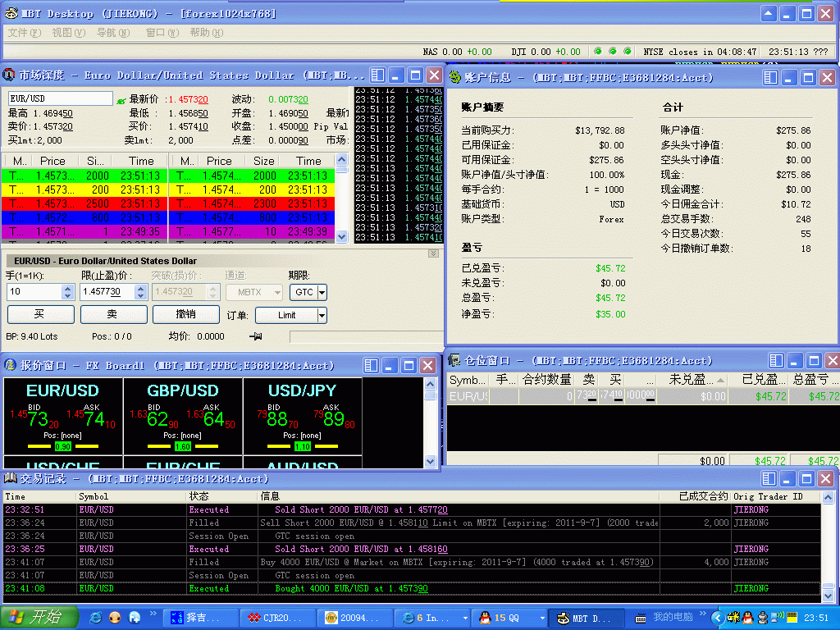Increase the 手 quantity with up arrow

tap(67, 288)
